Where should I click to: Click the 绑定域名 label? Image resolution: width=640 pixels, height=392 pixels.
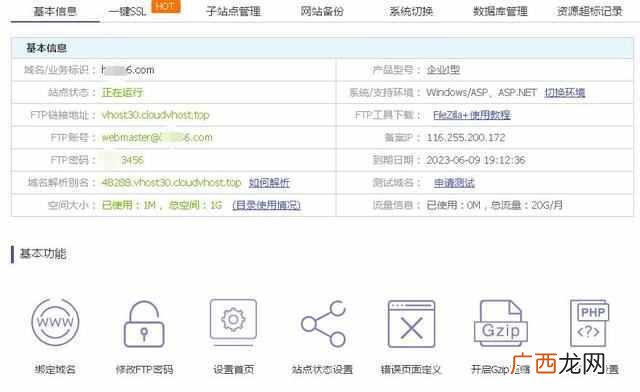point(55,370)
